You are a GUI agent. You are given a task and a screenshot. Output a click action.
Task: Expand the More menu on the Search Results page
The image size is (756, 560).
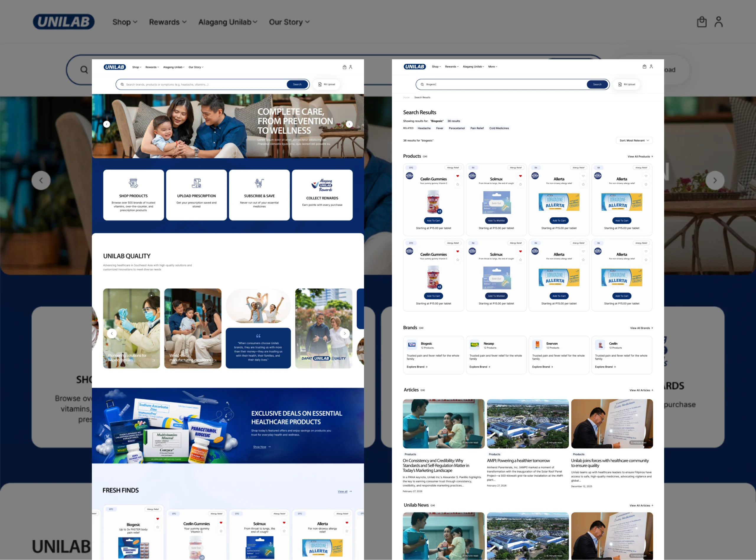(493, 66)
